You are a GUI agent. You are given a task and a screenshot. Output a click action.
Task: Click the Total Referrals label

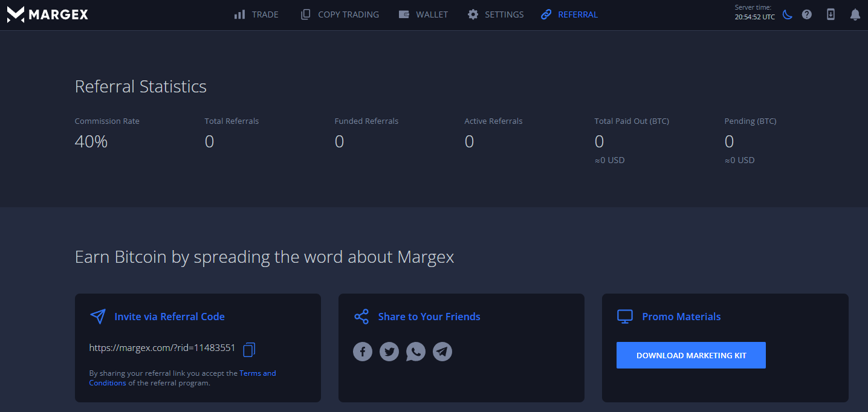232,121
